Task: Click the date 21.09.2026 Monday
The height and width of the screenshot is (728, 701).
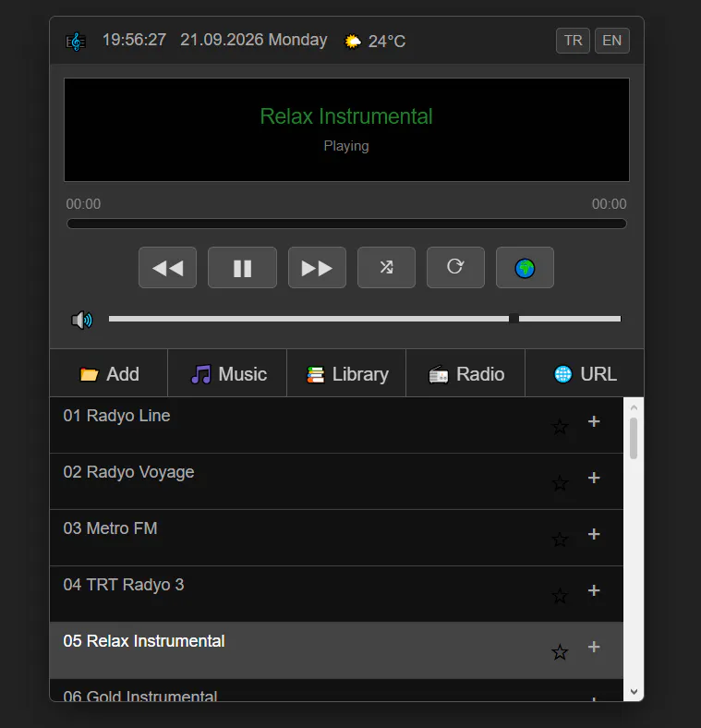Action: [253, 40]
